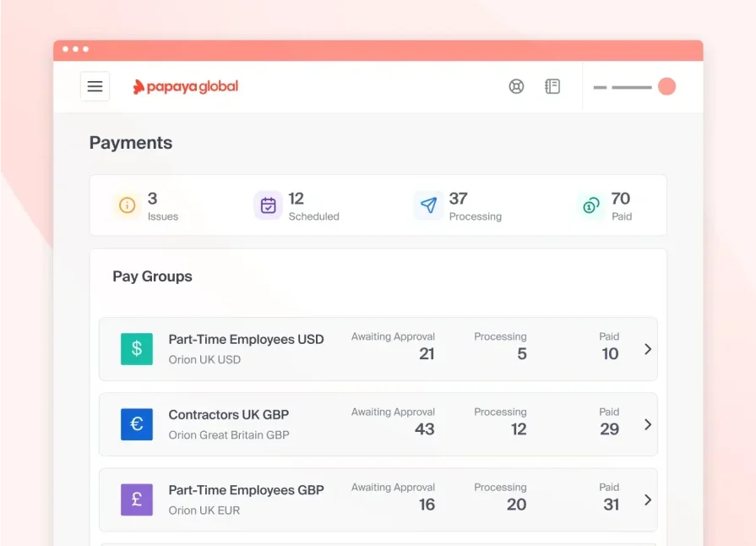Open the help lifebuoy icon

516,86
